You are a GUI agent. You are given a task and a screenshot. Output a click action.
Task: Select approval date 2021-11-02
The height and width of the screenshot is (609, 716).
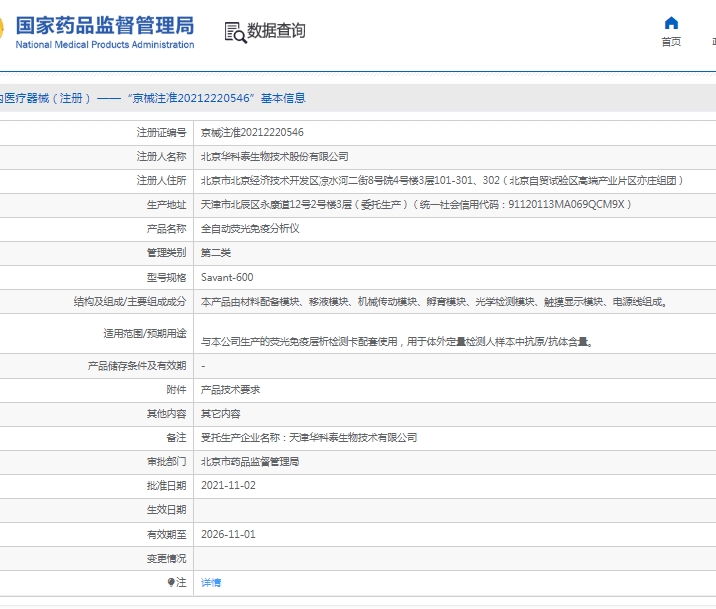pyautogui.click(x=228, y=486)
